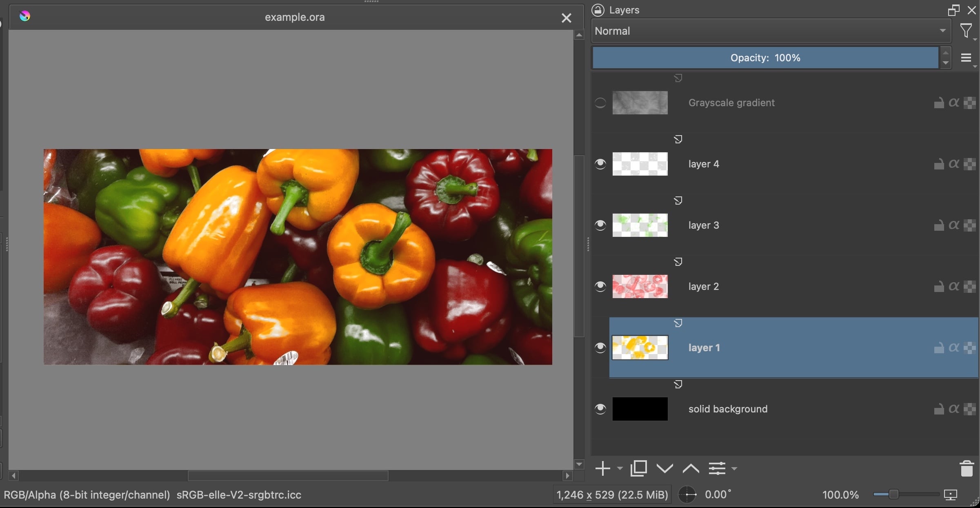Open the Normal blending mode dropdown
The image size is (980, 508).
[771, 31]
